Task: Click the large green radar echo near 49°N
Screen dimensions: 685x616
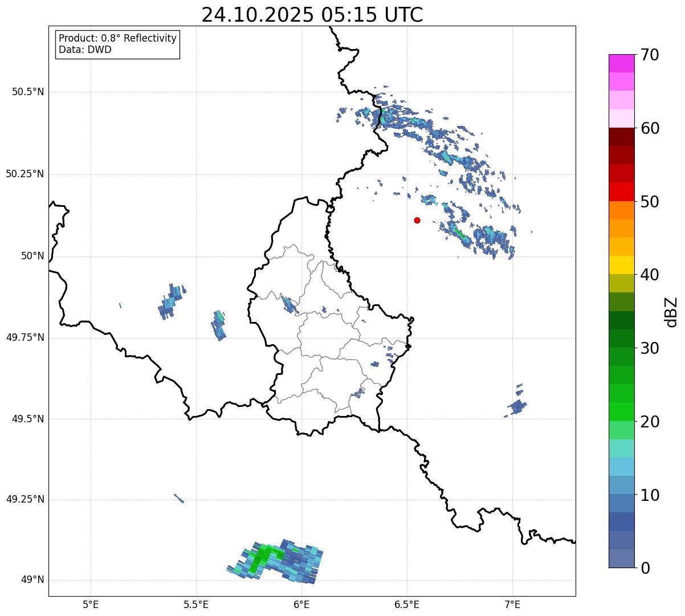Action: pyautogui.click(x=276, y=562)
